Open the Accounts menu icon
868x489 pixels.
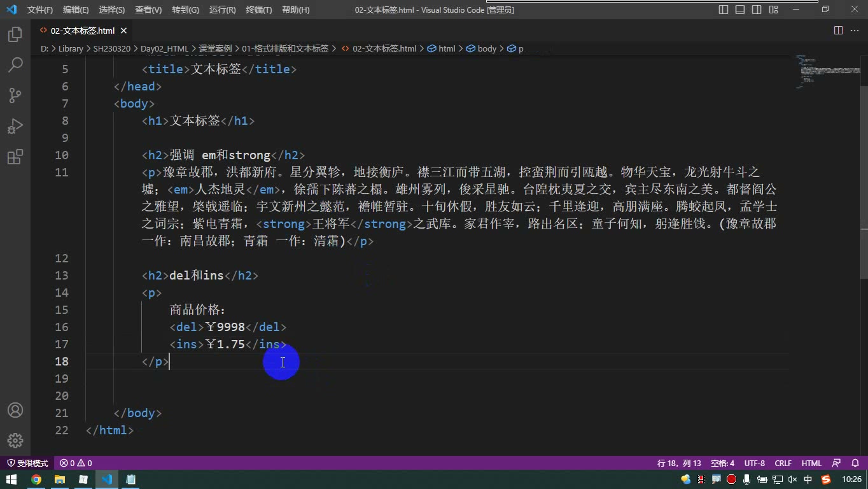click(15, 410)
